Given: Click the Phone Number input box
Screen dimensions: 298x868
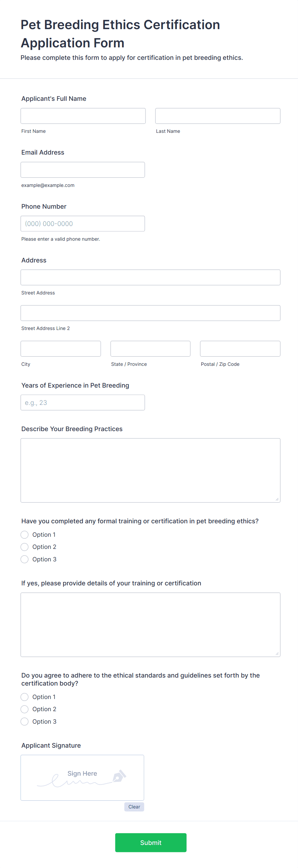Looking at the screenshot, I should tap(83, 224).
